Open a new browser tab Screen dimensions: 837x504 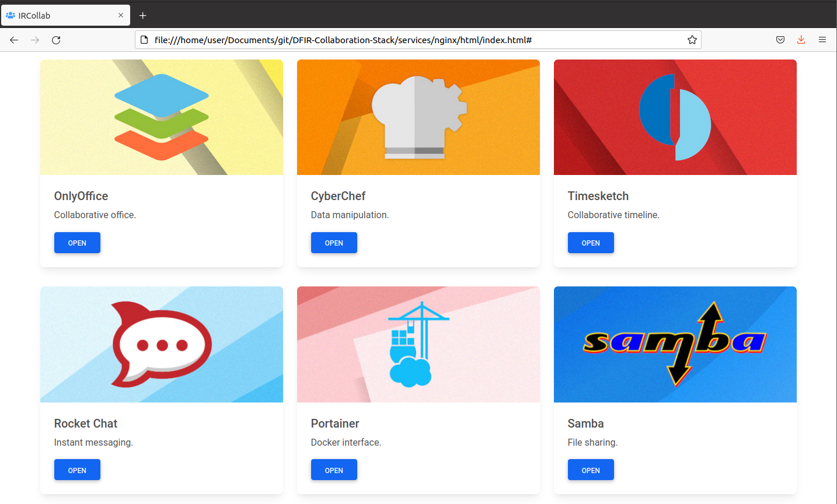pyautogui.click(x=142, y=15)
